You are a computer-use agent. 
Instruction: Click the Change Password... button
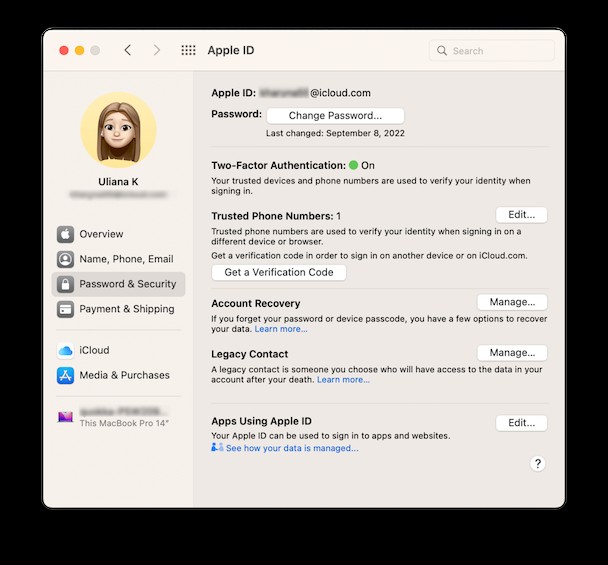(x=335, y=116)
